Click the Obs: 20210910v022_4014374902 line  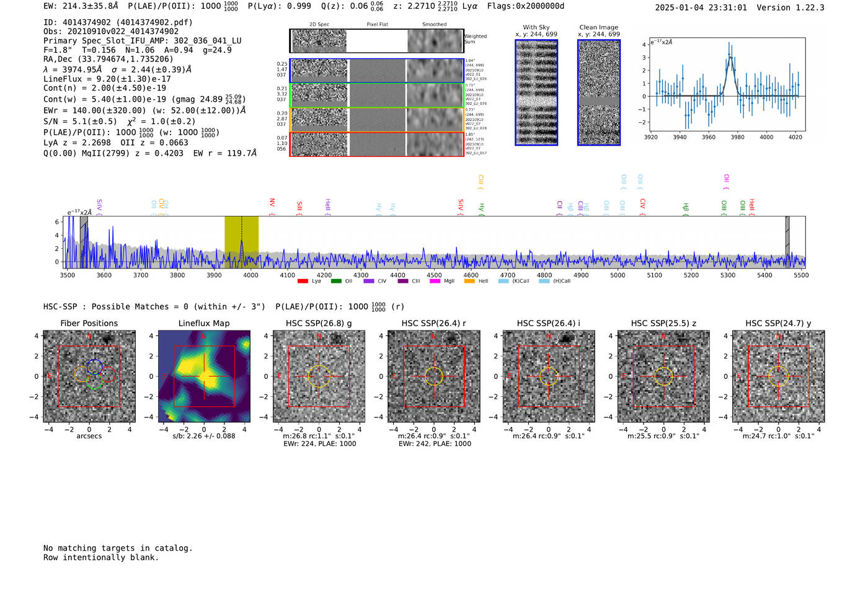click(x=111, y=32)
